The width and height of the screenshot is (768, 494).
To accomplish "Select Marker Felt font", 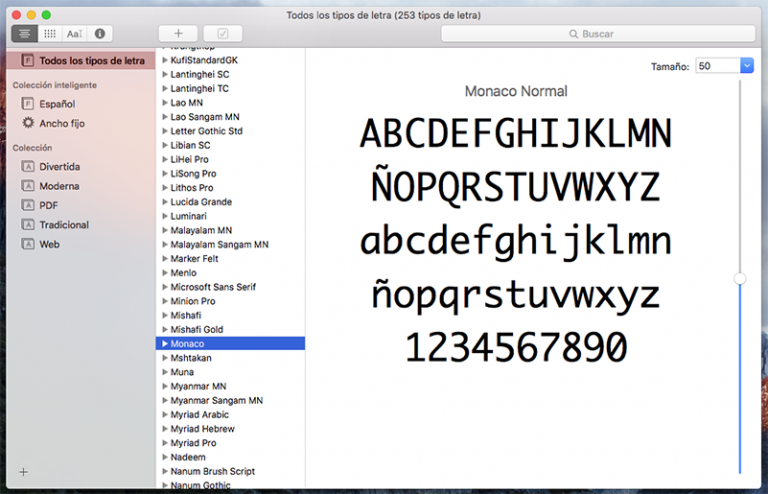I will 194,258.
